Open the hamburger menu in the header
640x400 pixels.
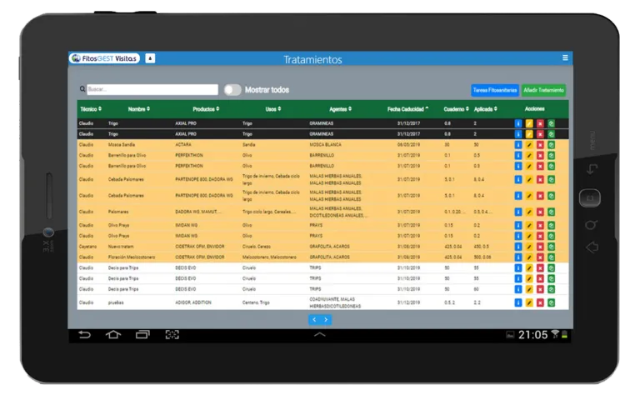[565, 58]
